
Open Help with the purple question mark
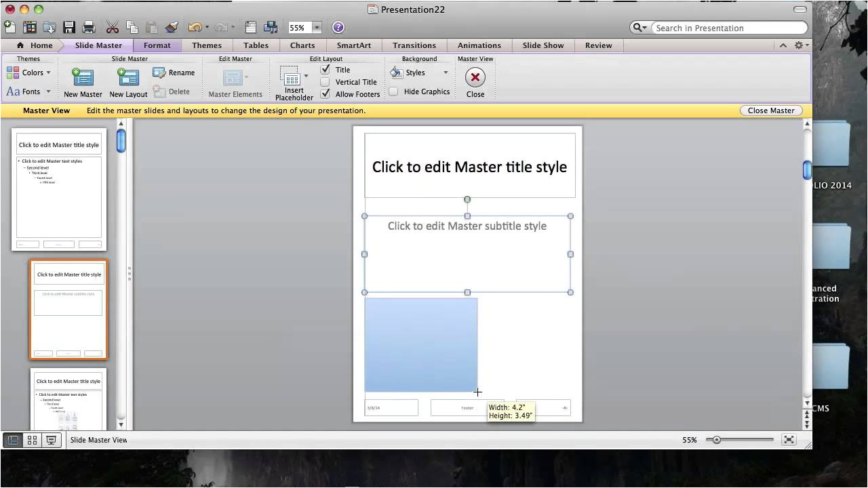pos(338,28)
